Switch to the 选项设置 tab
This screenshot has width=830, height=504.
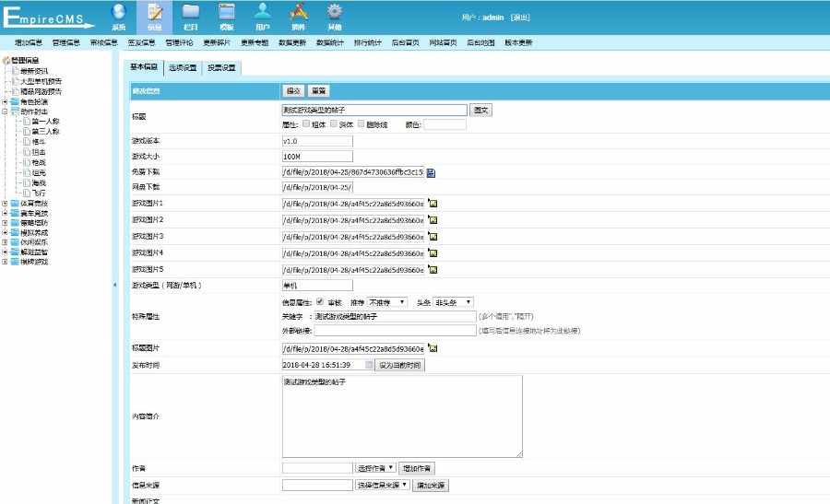coord(183,67)
